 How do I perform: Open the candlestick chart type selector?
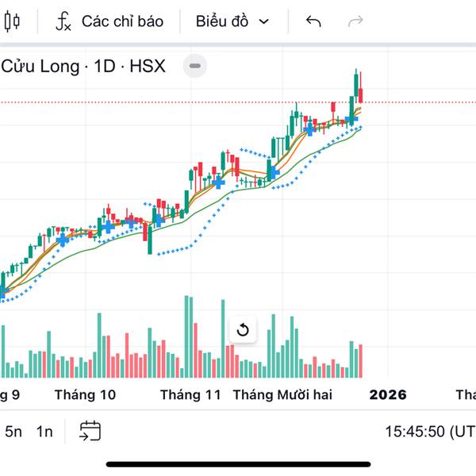point(12,22)
